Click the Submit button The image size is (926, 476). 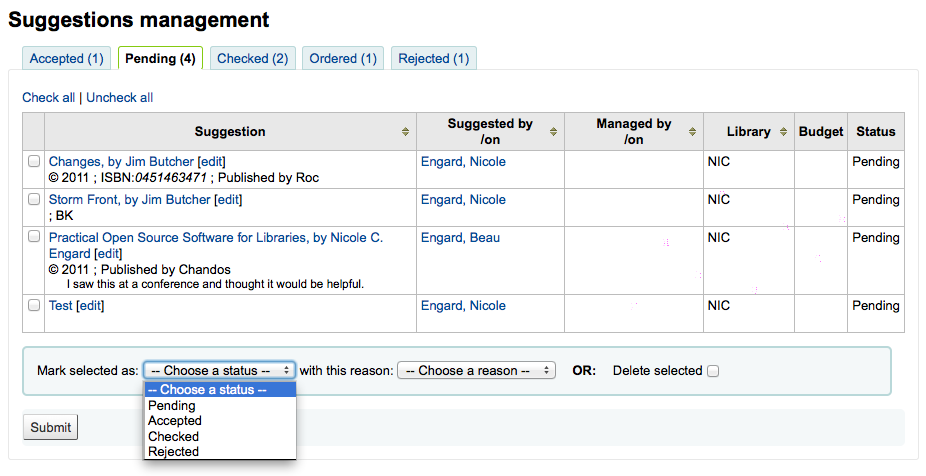click(50, 427)
